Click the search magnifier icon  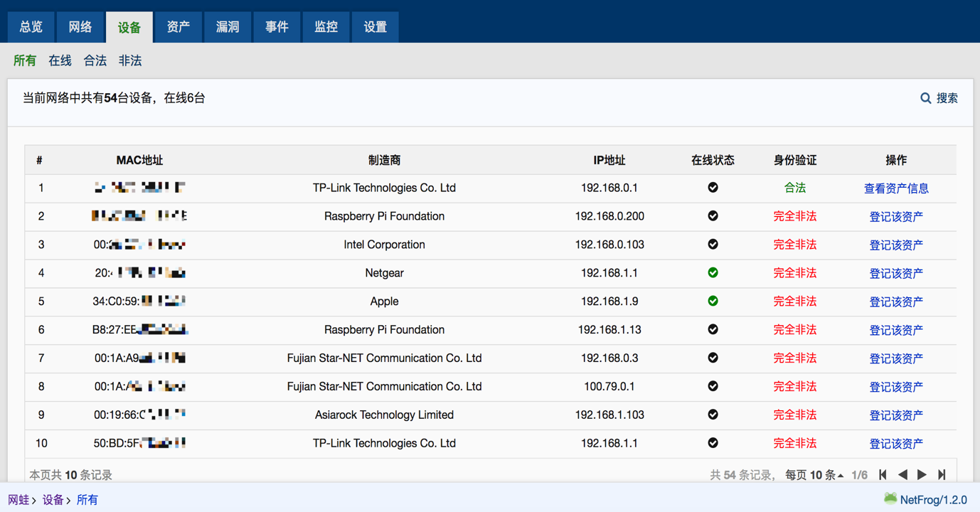pyautogui.click(x=925, y=98)
